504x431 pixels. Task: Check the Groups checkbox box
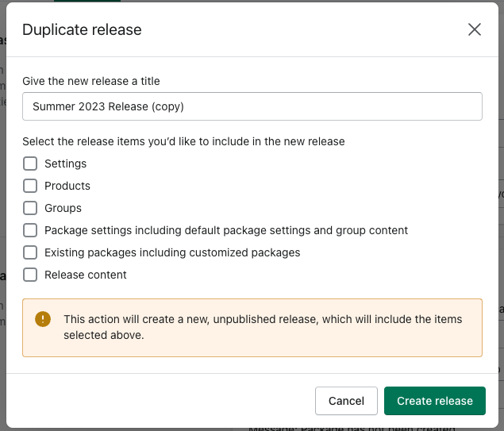tap(30, 208)
